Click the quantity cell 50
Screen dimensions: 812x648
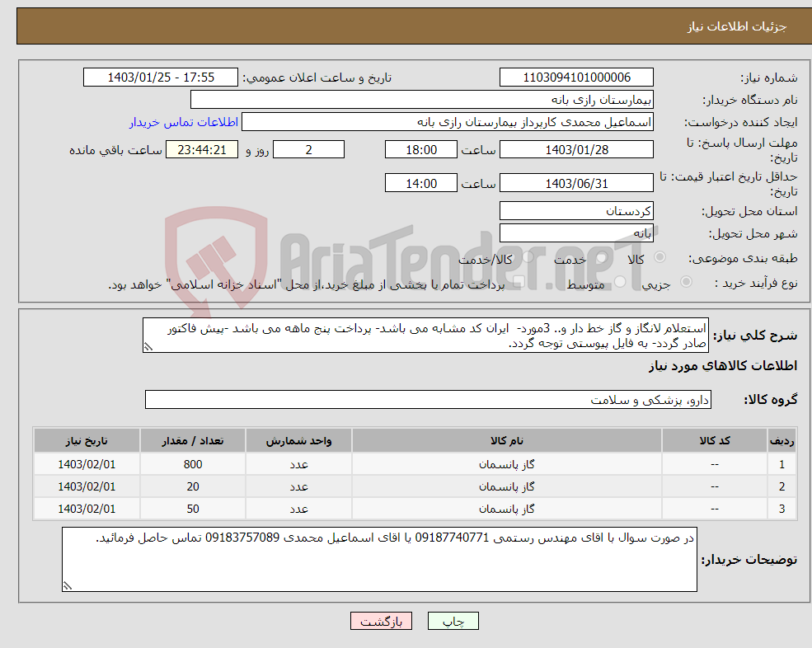[x=193, y=509]
